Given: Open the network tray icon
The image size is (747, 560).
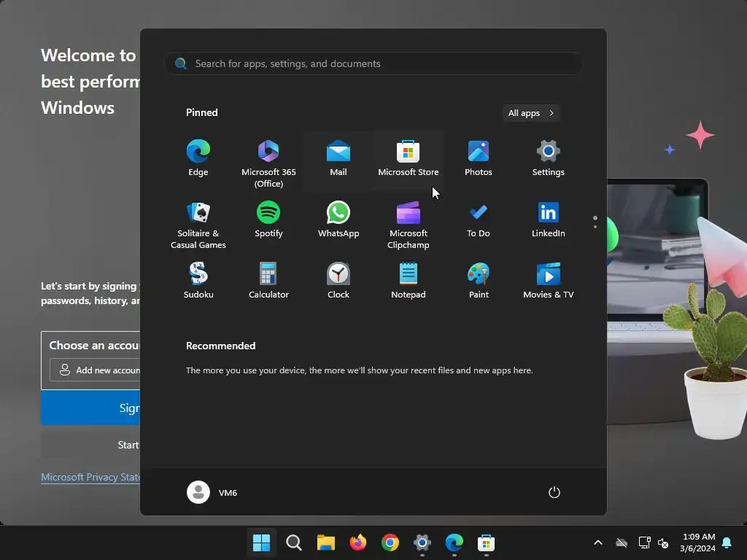Looking at the screenshot, I should coord(645,542).
